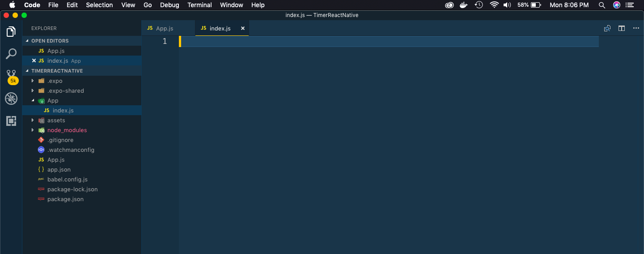Open the Help menu
The image size is (644, 254).
click(258, 5)
